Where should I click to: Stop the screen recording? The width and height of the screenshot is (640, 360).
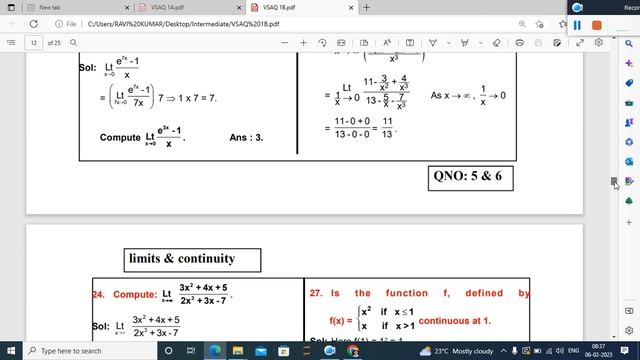click(597, 25)
